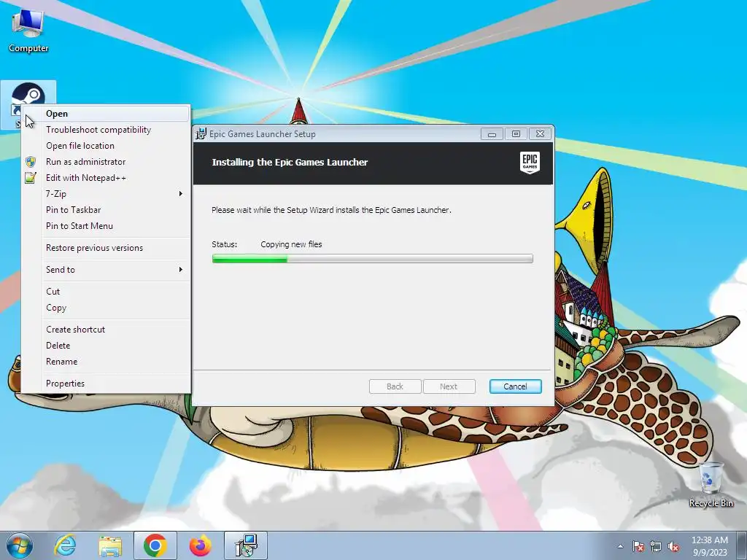The image size is (747, 560).
Task: Choose Pin to Start Menu
Action: click(106, 226)
